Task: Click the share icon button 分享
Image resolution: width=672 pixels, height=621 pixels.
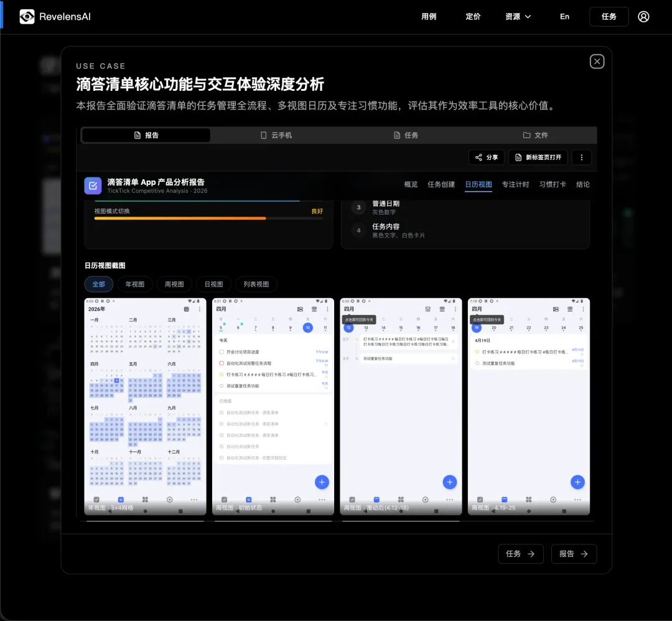Action: (x=487, y=157)
